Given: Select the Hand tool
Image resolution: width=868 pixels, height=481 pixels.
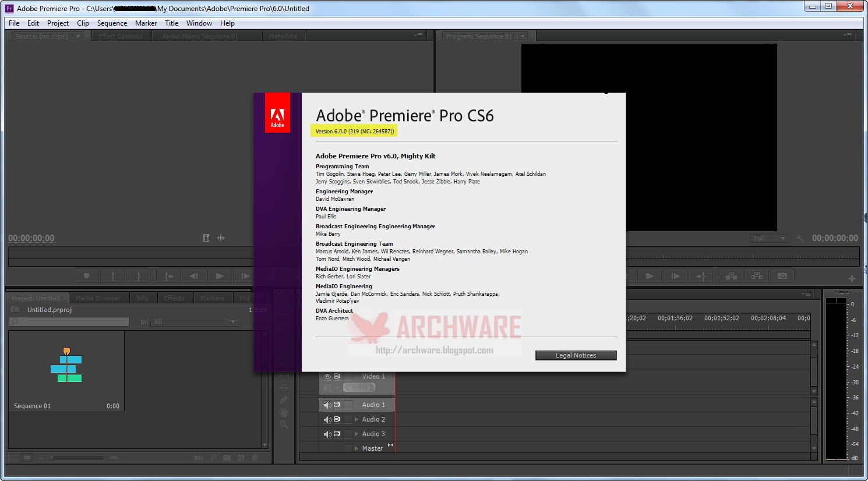Looking at the screenshot, I should coord(284,412).
